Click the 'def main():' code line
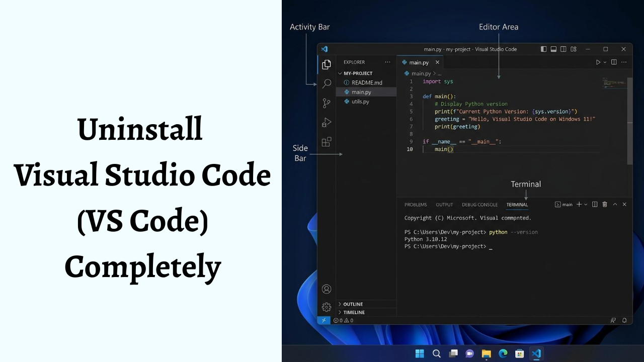Image resolution: width=644 pixels, height=362 pixels. click(439, 97)
